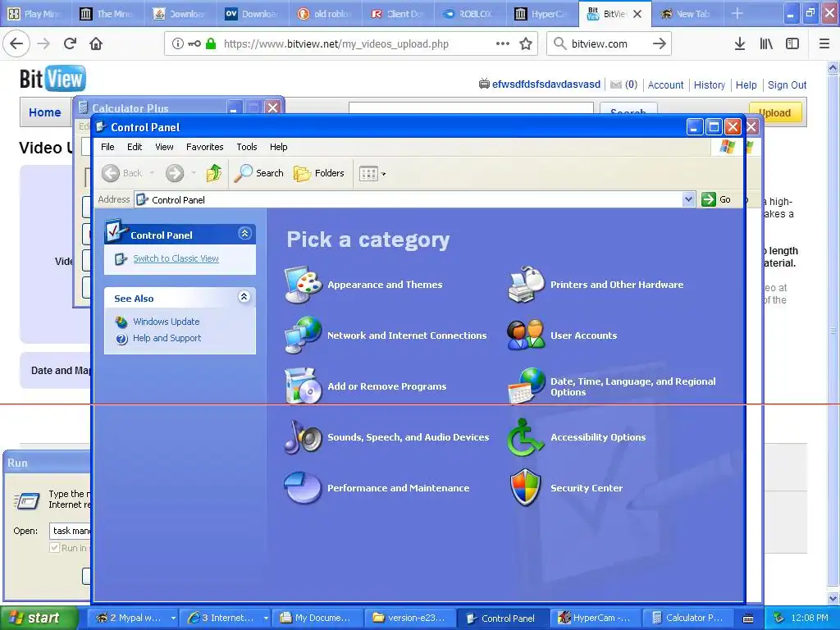Open Favorites menu in Control Panel
The height and width of the screenshot is (630, 840).
(x=204, y=147)
